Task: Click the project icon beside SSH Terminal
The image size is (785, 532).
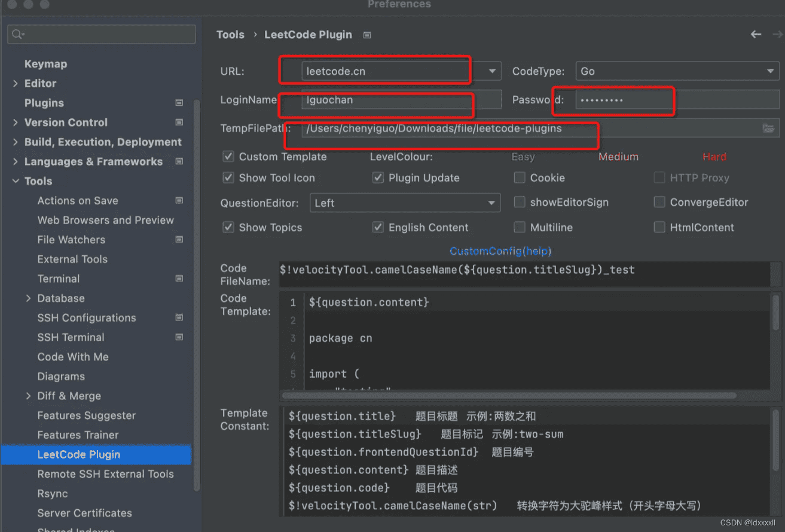Action: tap(179, 337)
